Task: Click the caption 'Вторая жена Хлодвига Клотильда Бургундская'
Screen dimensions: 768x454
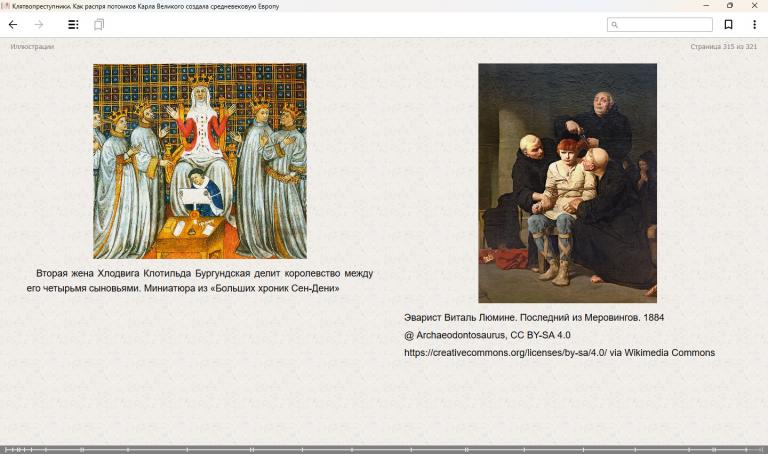Action: pos(143,273)
